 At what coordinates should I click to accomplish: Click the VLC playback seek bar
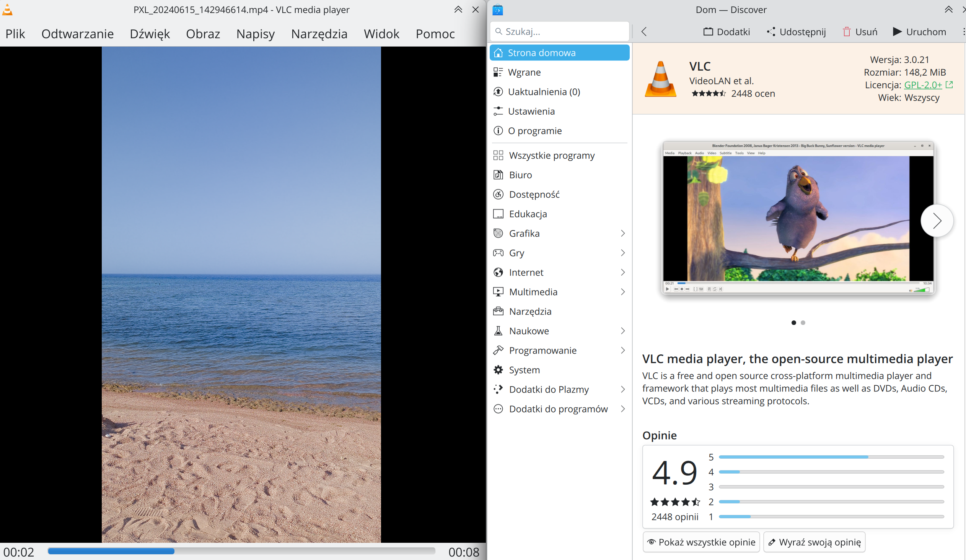pyautogui.click(x=241, y=551)
